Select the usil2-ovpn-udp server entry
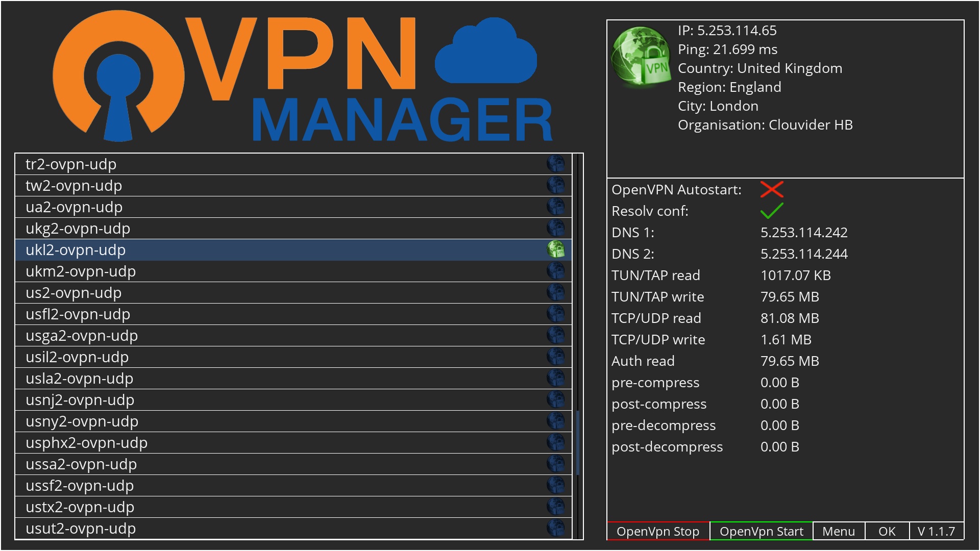This screenshot has width=980, height=551. [293, 357]
